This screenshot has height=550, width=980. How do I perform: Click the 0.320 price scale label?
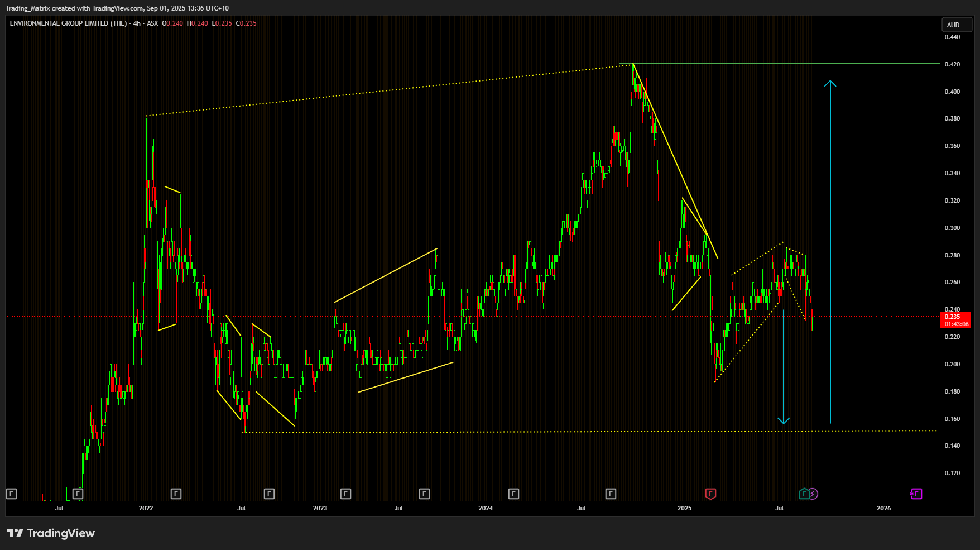[952, 200]
